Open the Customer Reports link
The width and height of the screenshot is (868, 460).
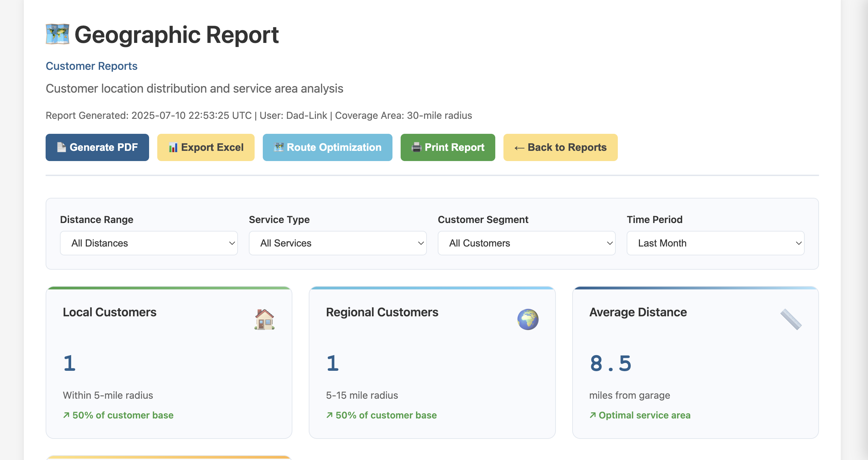91,66
